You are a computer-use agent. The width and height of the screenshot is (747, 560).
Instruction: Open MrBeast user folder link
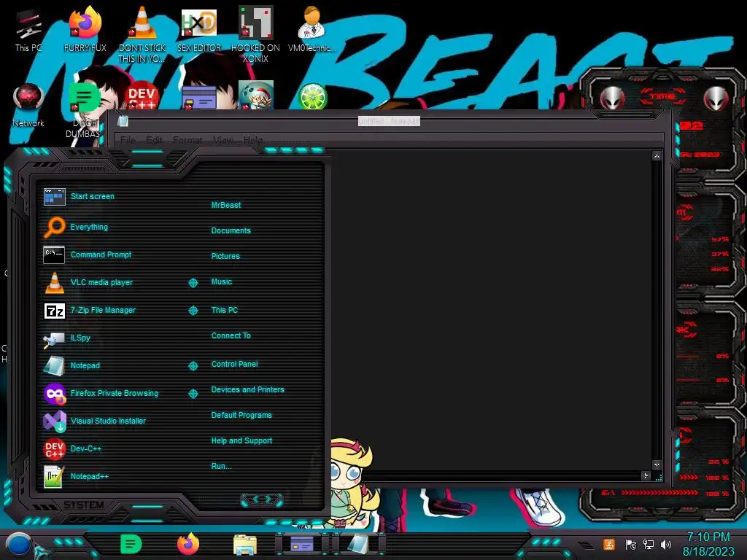point(226,205)
